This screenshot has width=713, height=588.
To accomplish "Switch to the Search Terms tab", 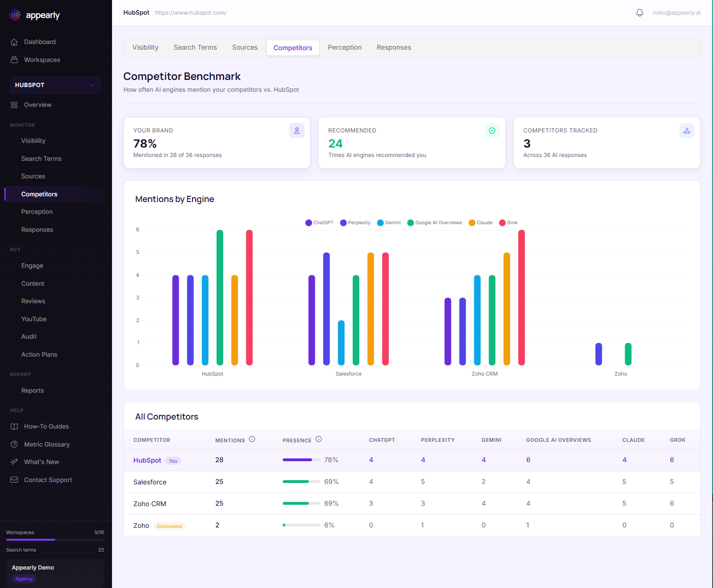I will click(x=195, y=48).
